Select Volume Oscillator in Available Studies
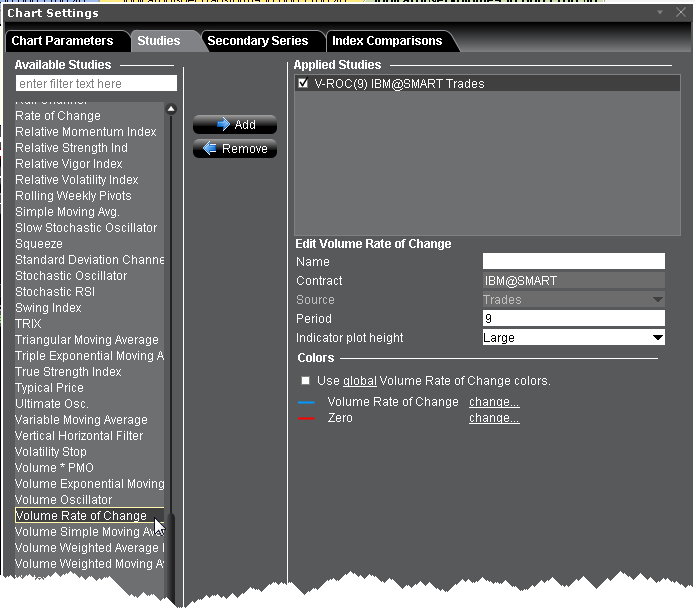Viewport: 695px width, 615px height. point(64,500)
